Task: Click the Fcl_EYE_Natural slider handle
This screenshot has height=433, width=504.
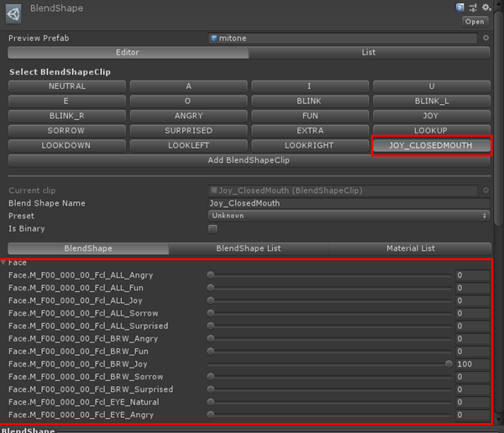Action: coord(211,402)
